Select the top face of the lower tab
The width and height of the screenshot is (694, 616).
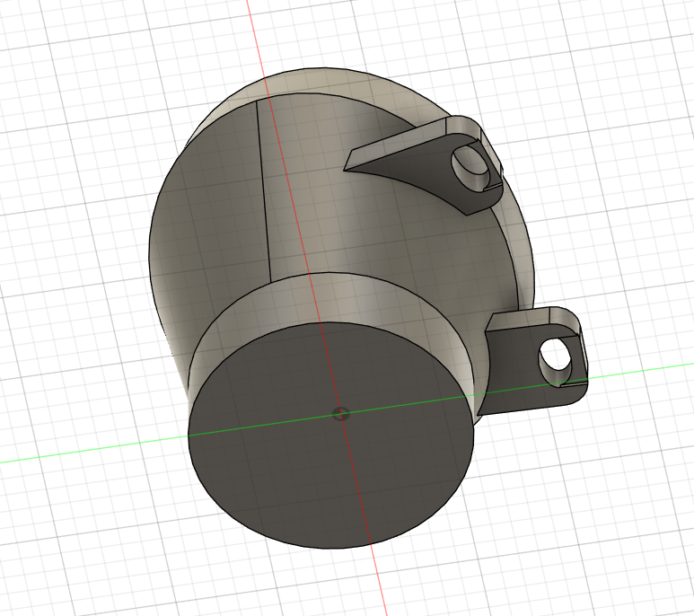[530, 317]
